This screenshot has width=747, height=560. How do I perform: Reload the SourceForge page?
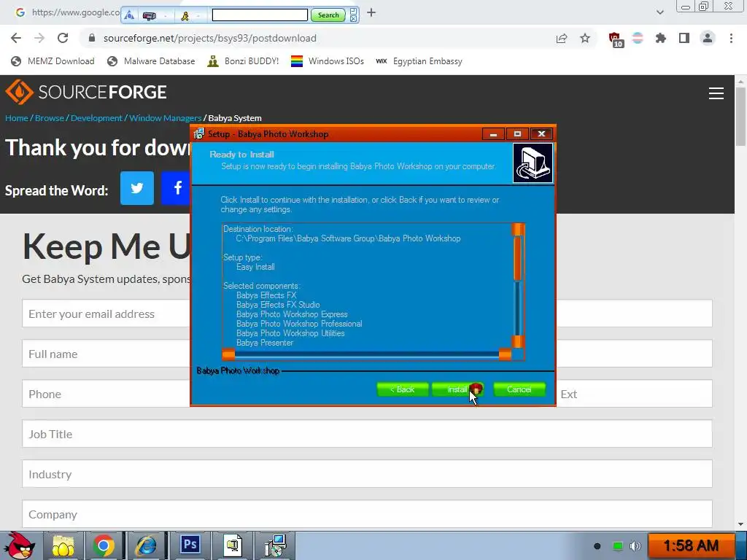[63, 38]
